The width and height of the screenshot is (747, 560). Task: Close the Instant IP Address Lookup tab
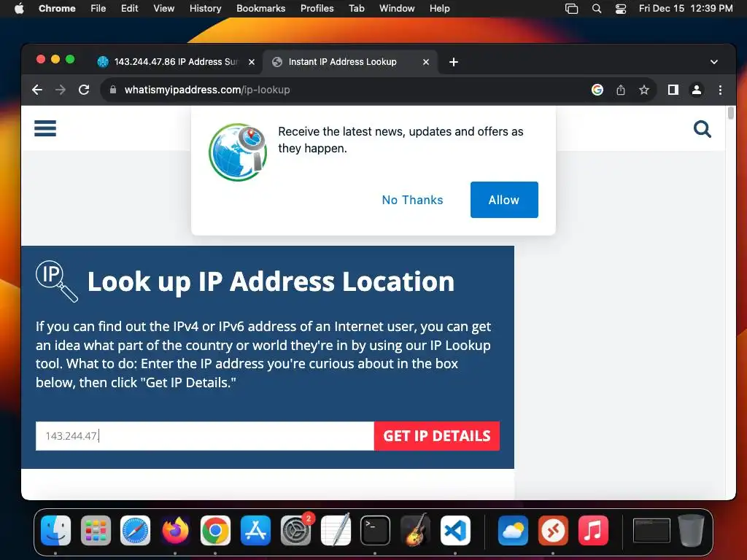pyautogui.click(x=426, y=62)
